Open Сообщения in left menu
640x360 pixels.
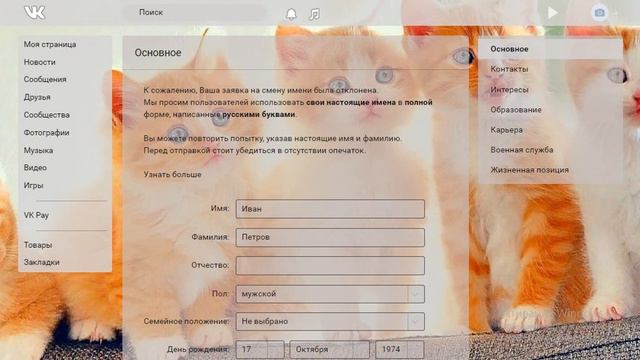[45, 79]
